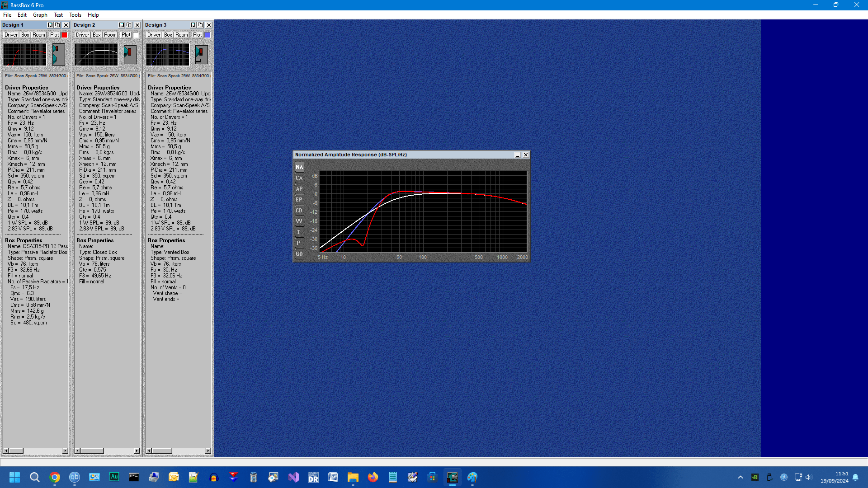Open Adobe Audition from the taskbar

coord(114,477)
